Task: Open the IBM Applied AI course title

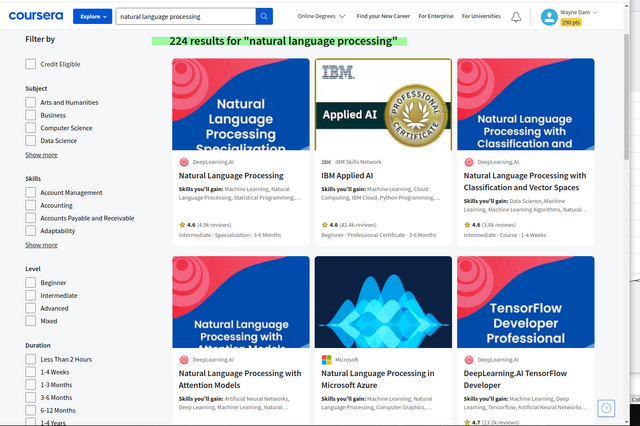Action: pyautogui.click(x=347, y=175)
